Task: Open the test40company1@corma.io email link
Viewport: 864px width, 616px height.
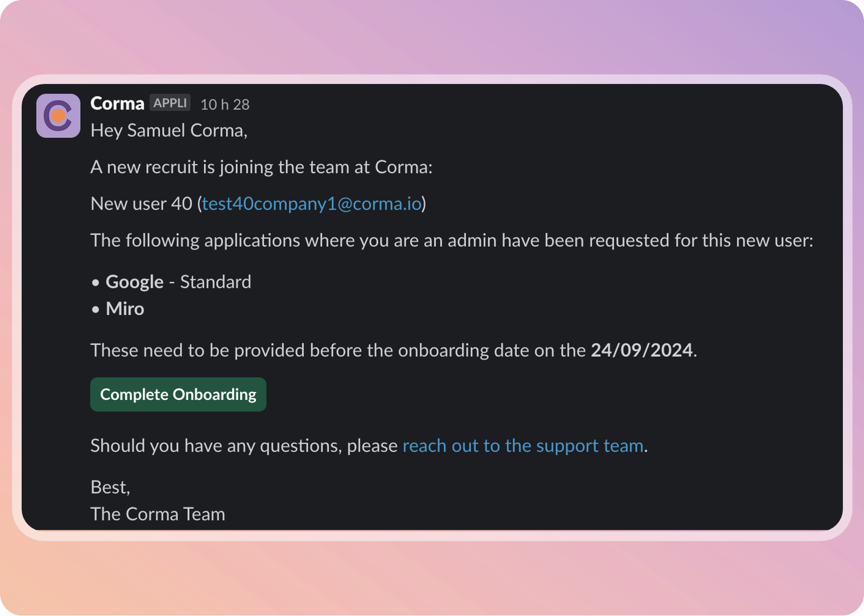Action: point(312,204)
